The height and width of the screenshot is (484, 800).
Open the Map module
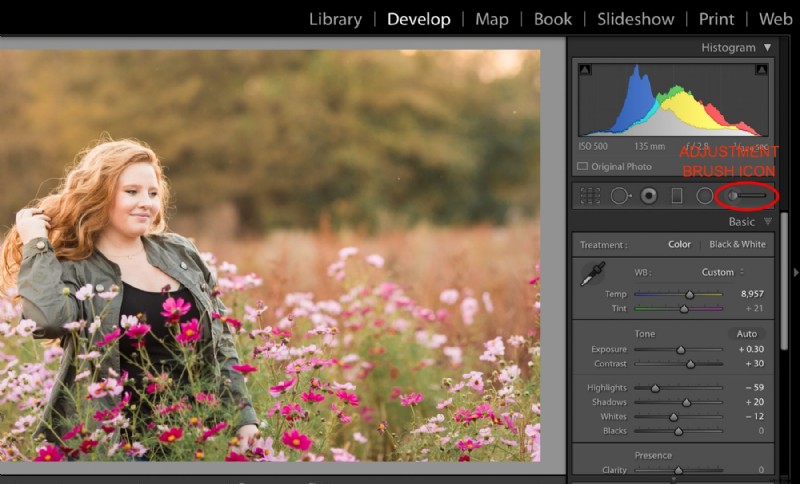(x=492, y=19)
